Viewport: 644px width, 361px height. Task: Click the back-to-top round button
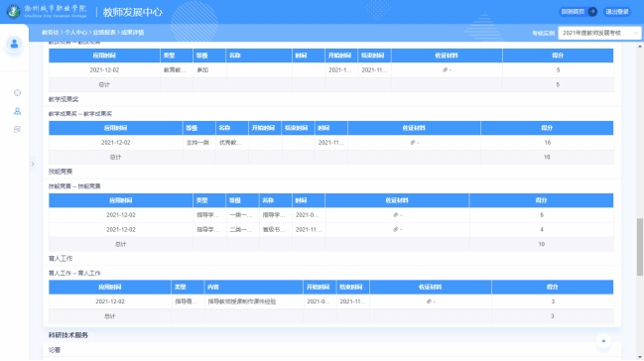pos(603,341)
